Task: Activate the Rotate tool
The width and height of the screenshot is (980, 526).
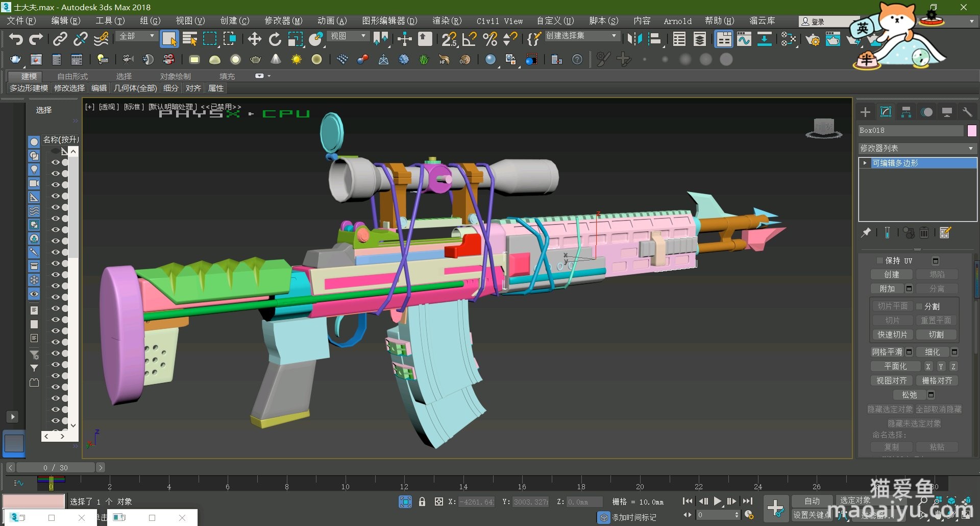Action: (x=275, y=39)
